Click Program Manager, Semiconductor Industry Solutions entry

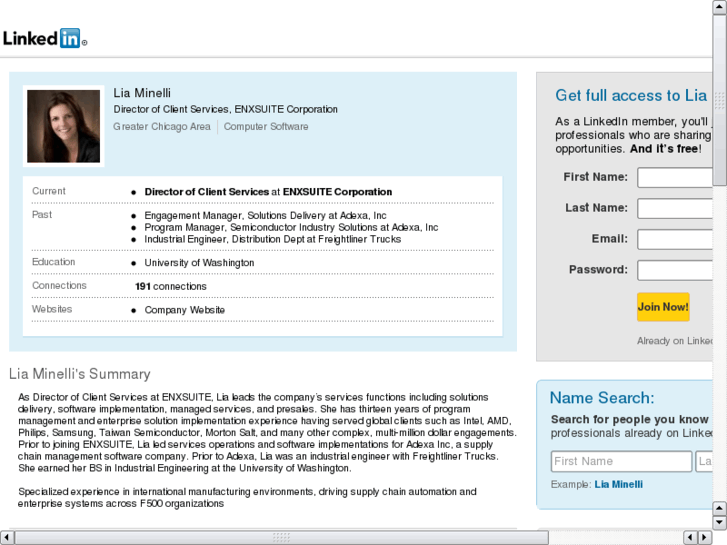[x=291, y=227]
